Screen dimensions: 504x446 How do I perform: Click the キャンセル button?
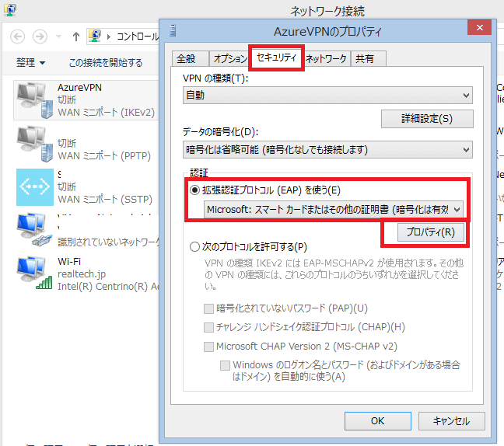[x=451, y=421]
